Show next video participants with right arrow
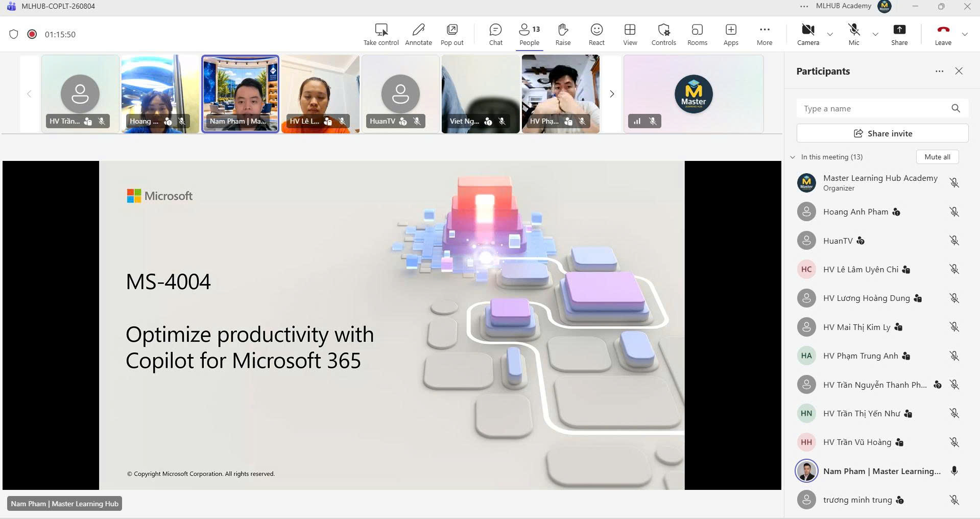This screenshot has width=980, height=519. [612, 94]
